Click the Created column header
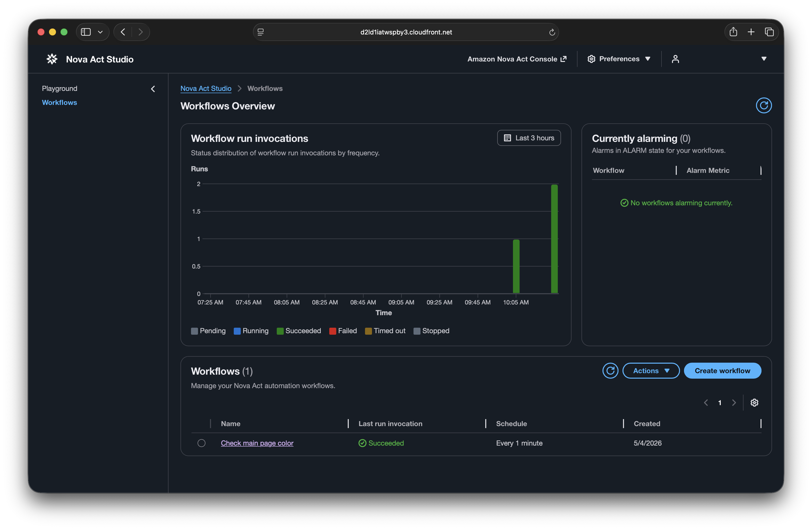 (647, 423)
